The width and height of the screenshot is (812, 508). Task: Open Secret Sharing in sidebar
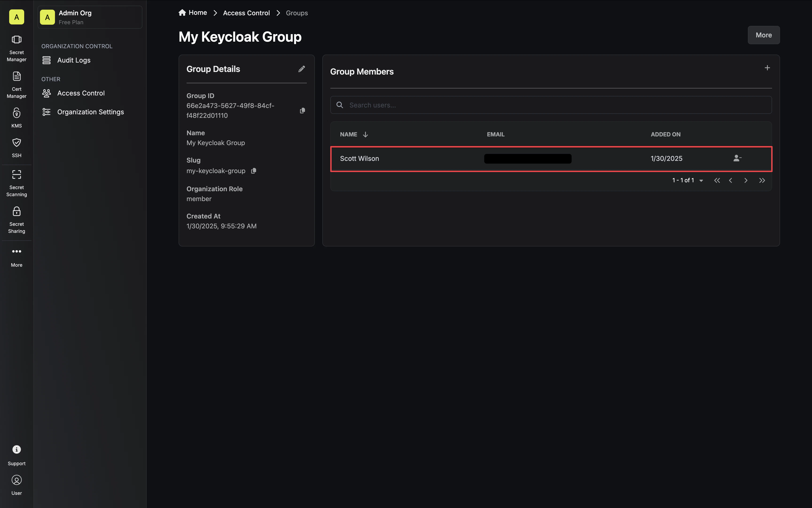(16, 220)
